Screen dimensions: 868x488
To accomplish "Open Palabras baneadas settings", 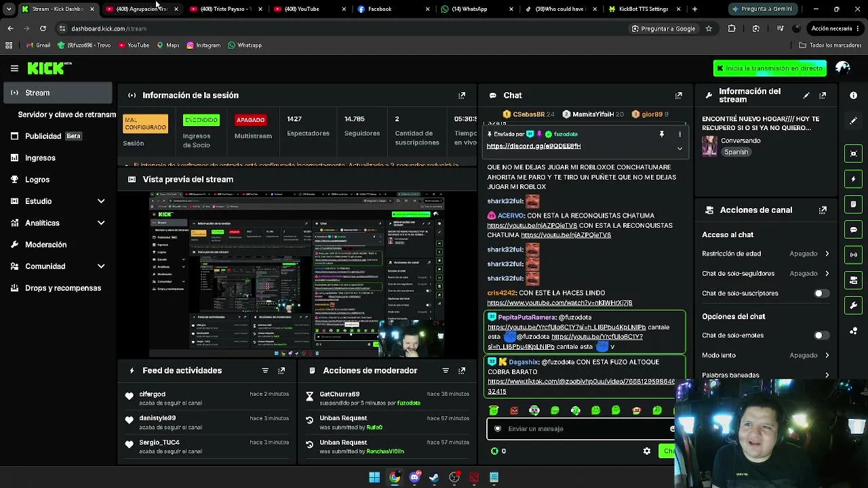I will (x=766, y=375).
